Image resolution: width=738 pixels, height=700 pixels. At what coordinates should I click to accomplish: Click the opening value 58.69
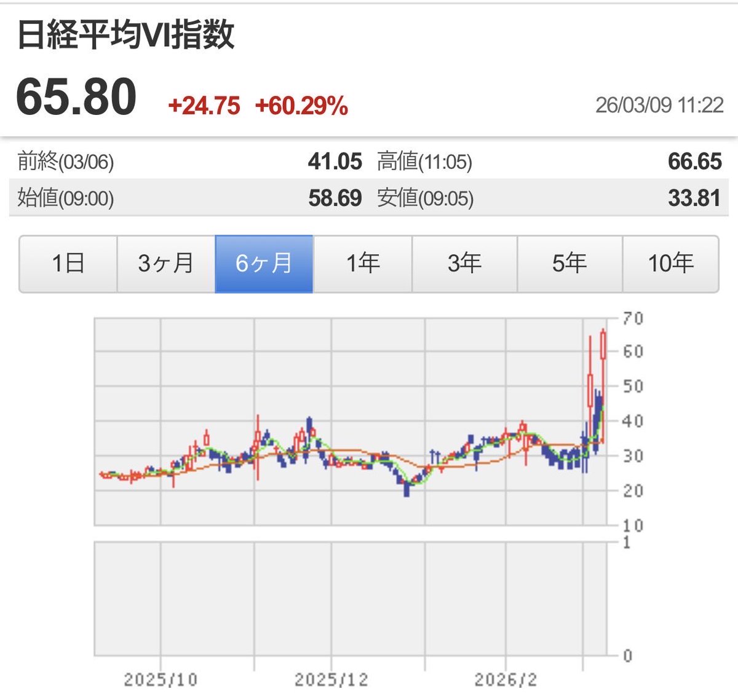(335, 198)
